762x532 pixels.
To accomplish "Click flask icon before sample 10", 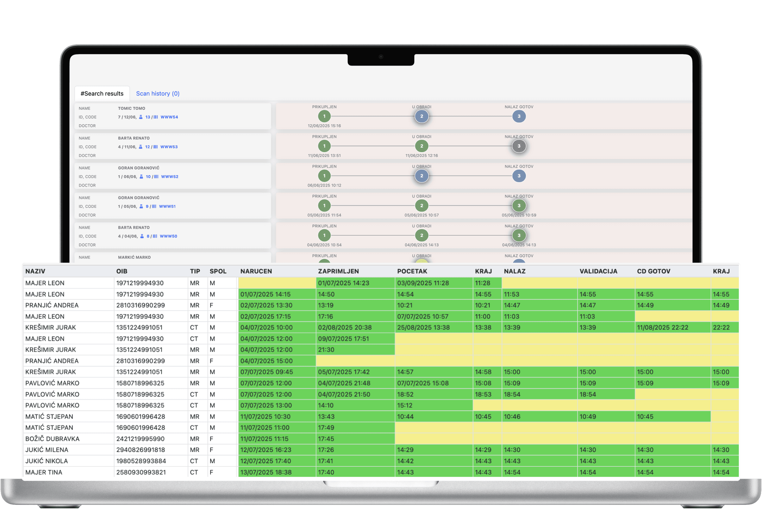I will click(x=141, y=177).
